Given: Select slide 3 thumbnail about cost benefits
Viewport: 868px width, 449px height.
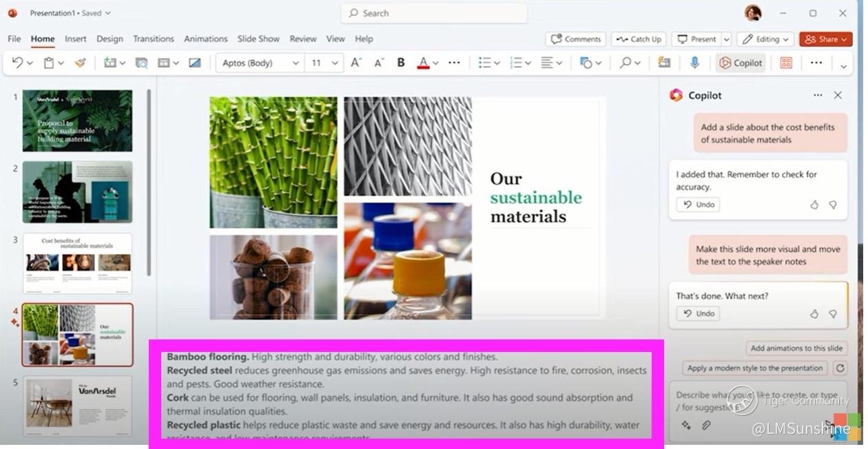Looking at the screenshot, I should [77, 262].
